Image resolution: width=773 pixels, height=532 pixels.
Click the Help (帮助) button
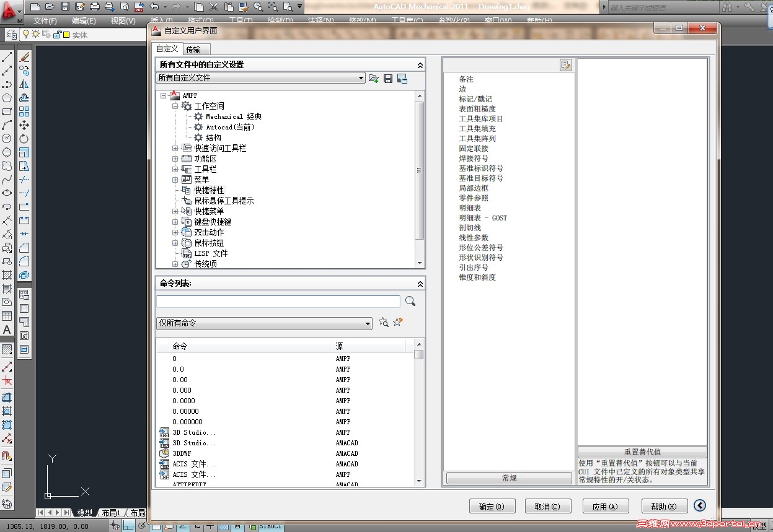point(665,506)
